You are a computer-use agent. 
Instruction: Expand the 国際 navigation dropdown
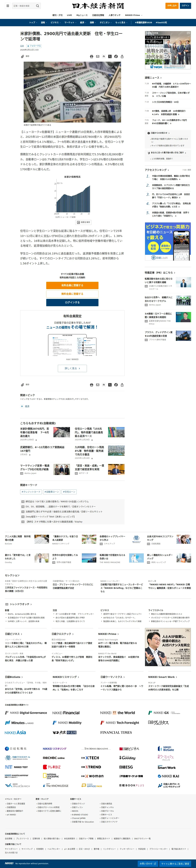click(93, 23)
